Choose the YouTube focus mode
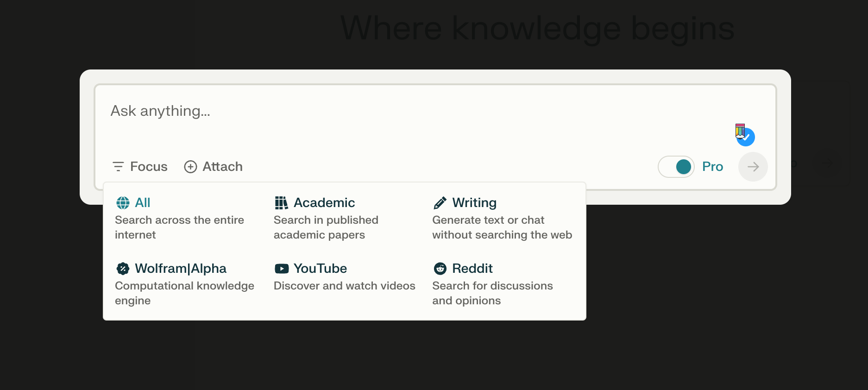This screenshot has height=390, width=868. pyautogui.click(x=345, y=277)
